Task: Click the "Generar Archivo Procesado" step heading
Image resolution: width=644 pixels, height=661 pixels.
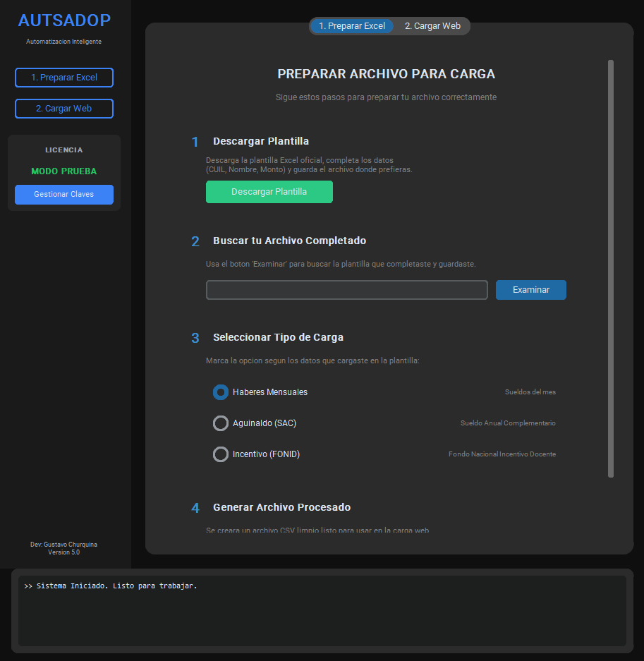Action: (x=281, y=507)
